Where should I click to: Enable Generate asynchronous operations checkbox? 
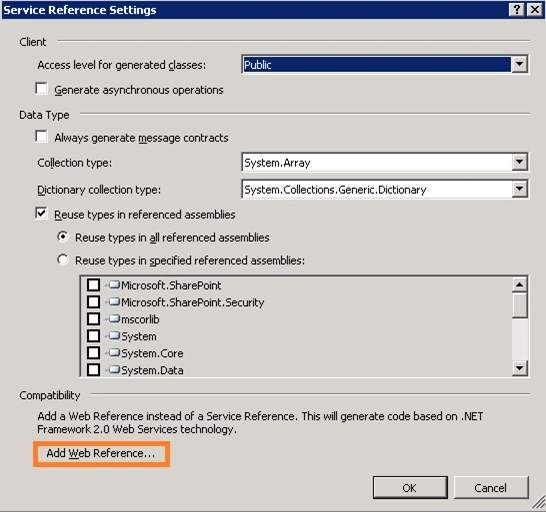[x=41, y=88]
